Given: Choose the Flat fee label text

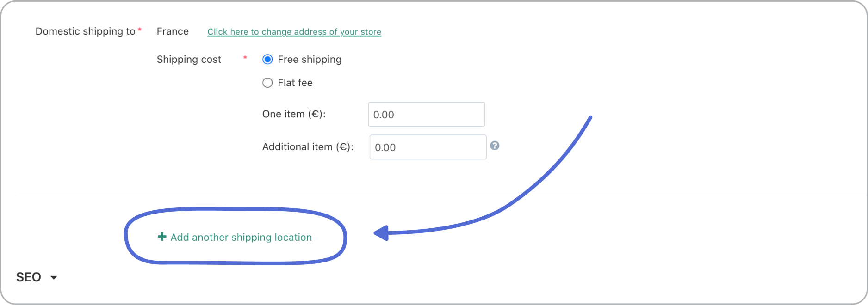Looking at the screenshot, I should coord(295,83).
